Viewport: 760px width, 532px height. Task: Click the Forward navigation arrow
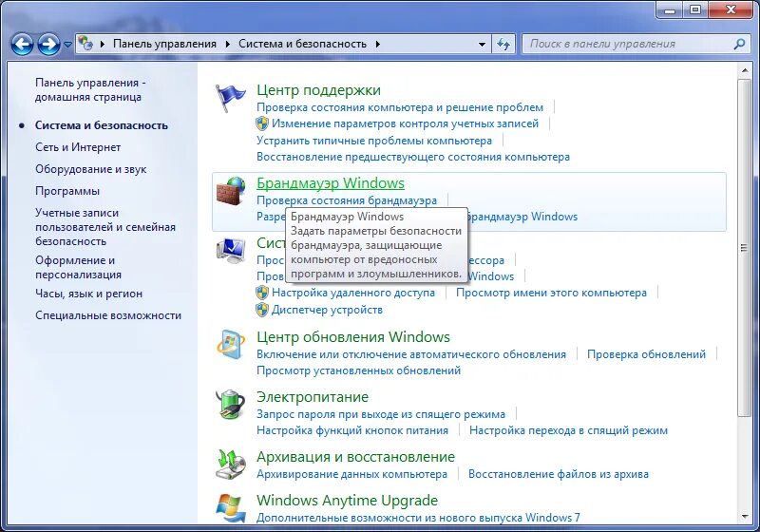[49, 44]
